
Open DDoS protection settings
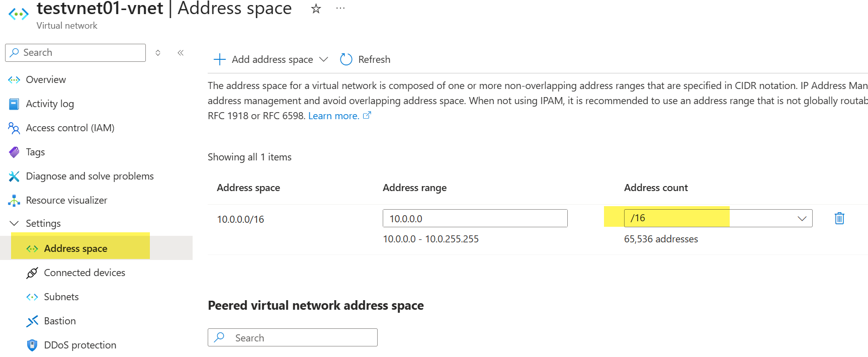pos(80,345)
